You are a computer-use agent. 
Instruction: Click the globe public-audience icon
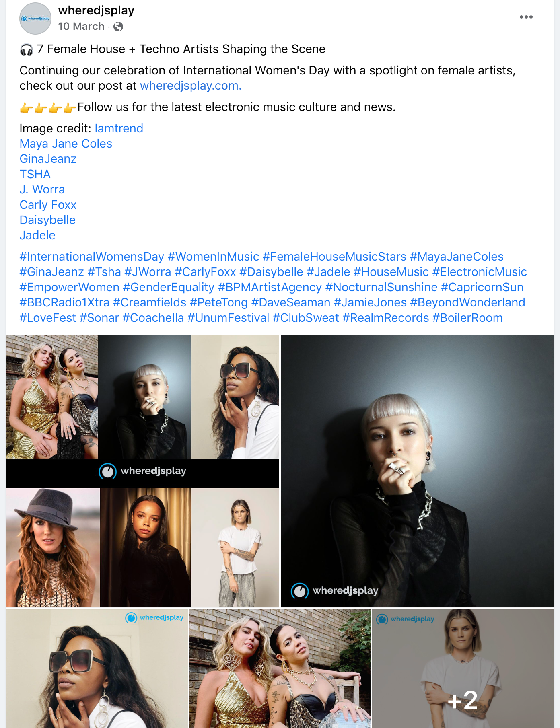(118, 27)
